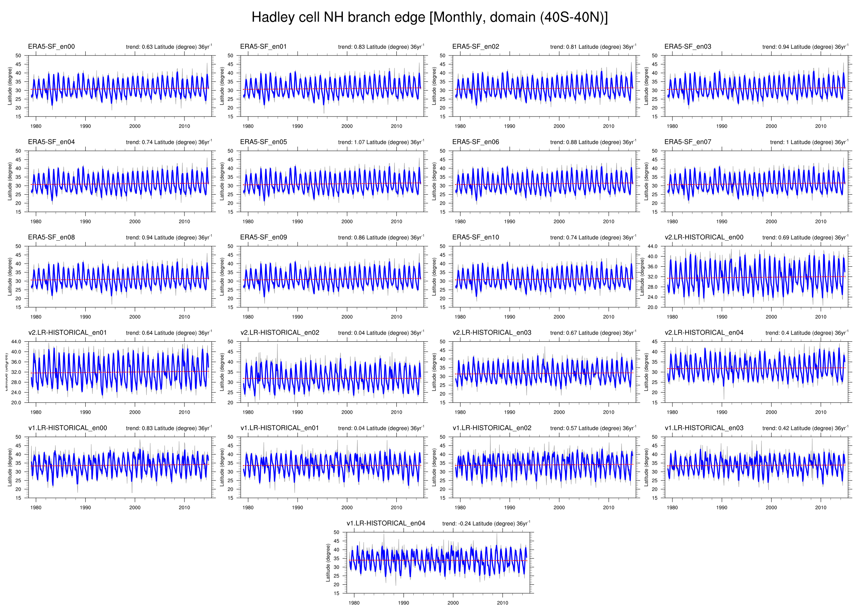Click the v1.LR-HISTORICAL_en00 chart area
This screenshot has height=616, width=858.
[120, 467]
